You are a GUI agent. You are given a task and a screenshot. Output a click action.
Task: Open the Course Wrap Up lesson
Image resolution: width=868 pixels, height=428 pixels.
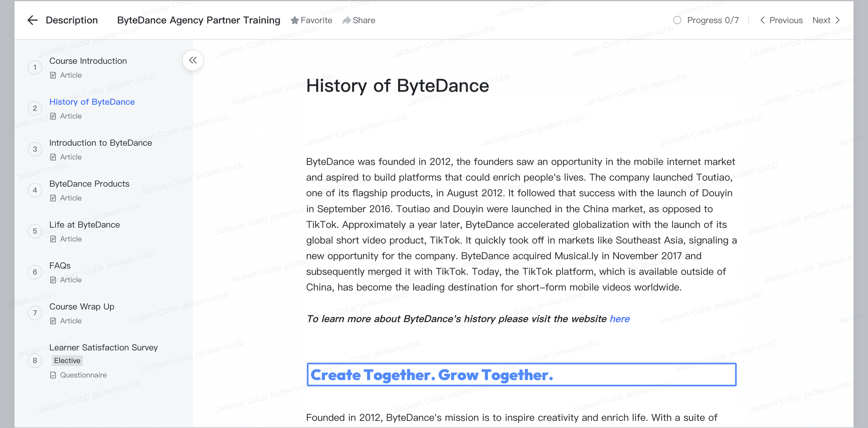pyautogui.click(x=82, y=307)
